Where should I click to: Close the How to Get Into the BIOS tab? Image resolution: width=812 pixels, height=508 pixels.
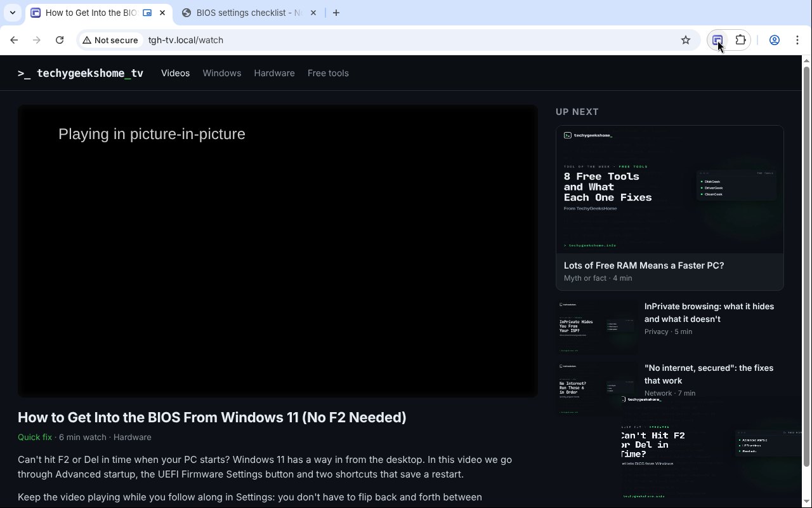[162, 13]
